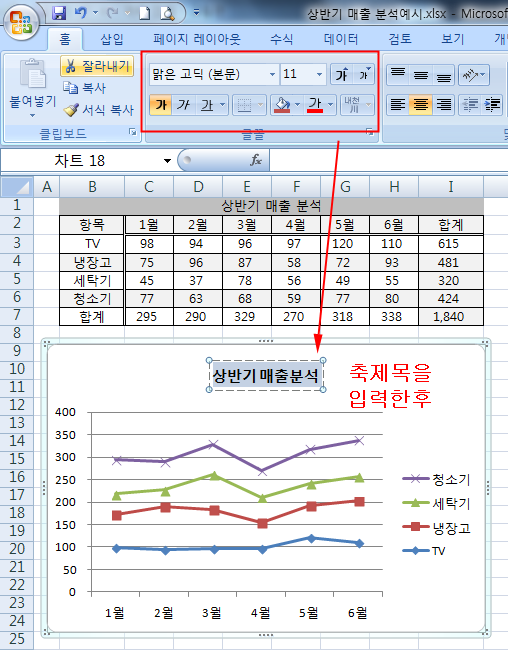The image size is (508, 650).
Task: Click the 잘라내기 cut button
Action: [97, 66]
